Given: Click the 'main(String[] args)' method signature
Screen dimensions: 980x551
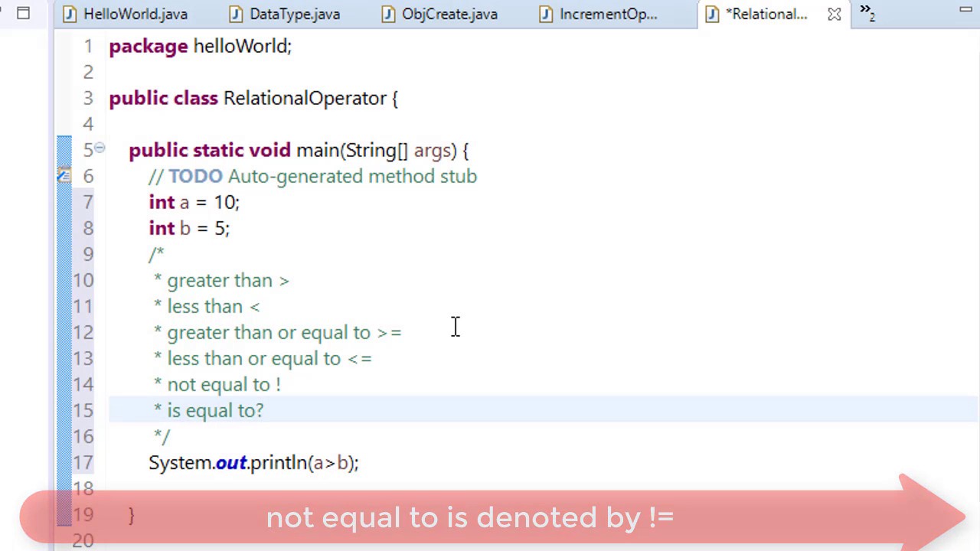Looking at the screenshot, I should tap(376, 151).
